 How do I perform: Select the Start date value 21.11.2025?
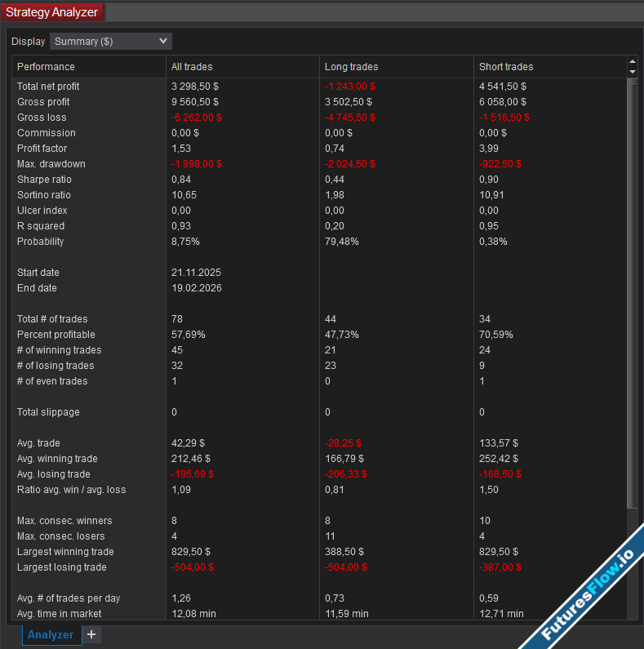click(x=196, y=273)
